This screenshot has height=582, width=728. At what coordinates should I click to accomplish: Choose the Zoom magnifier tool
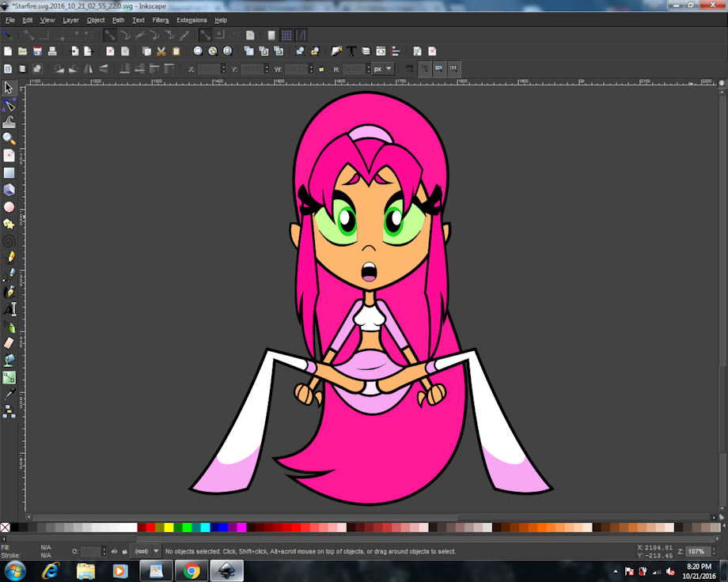click(9, 138)
